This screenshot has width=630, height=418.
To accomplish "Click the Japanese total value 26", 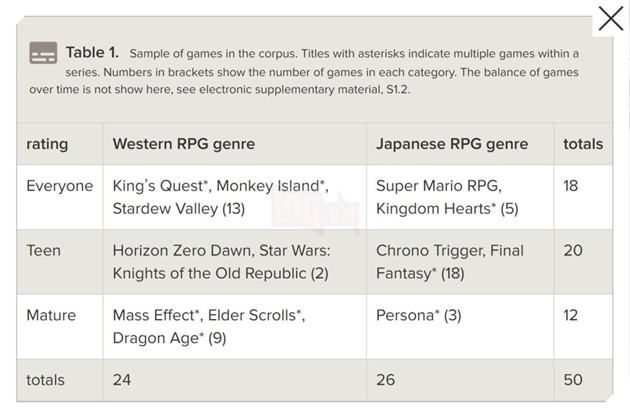I will pos(385,380).
